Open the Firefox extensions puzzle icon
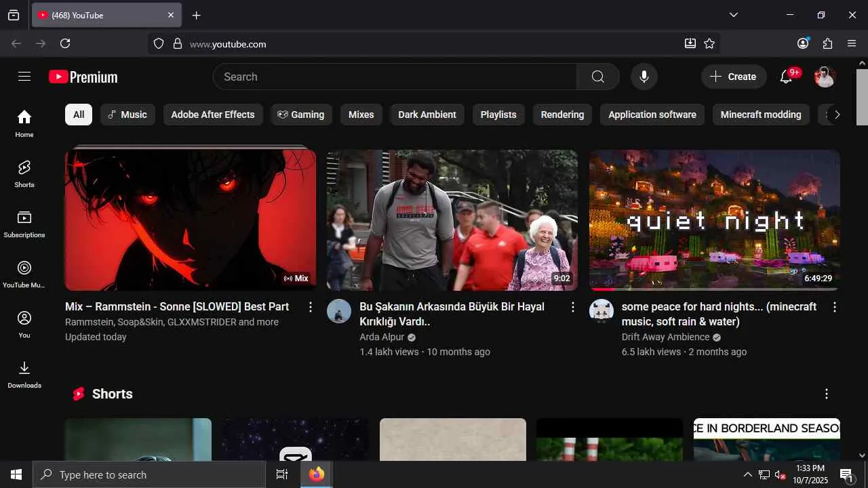 pyautogui.click(x=827, y=43)
